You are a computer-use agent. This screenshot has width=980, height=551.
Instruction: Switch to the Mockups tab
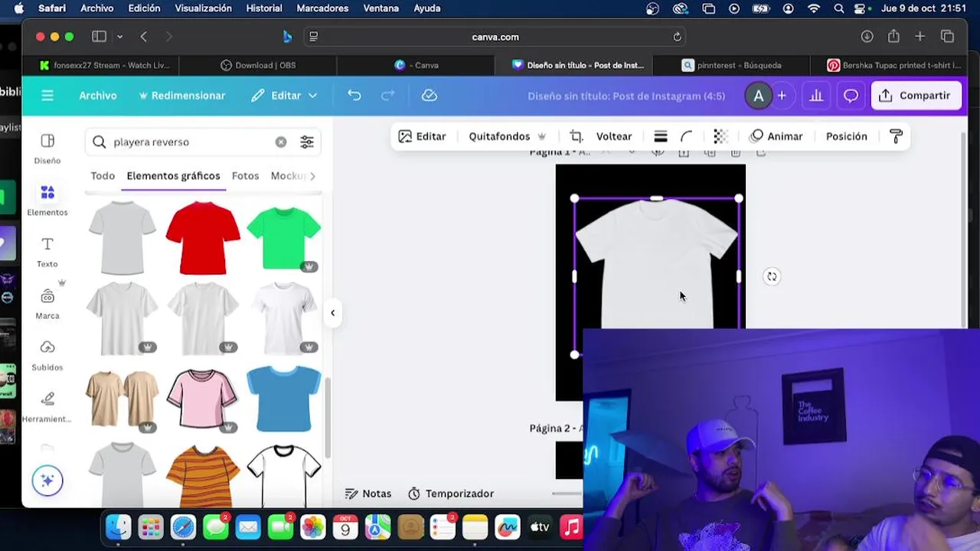(x=289, y=176)
